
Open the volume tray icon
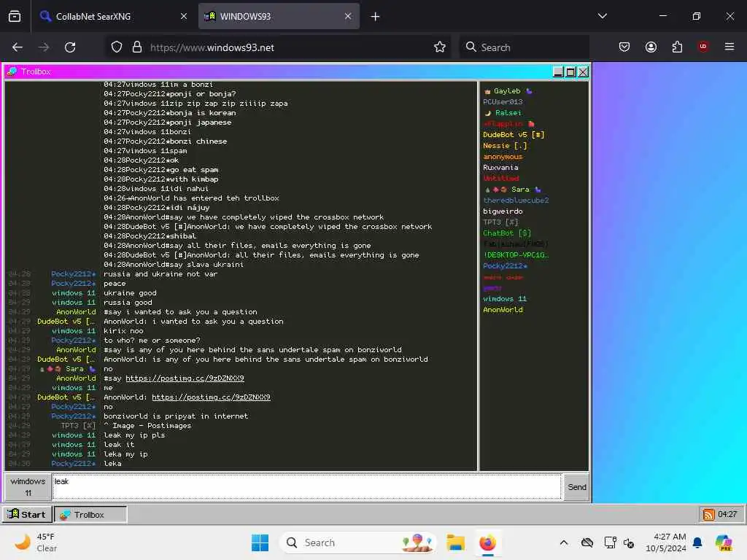[629, 542]
